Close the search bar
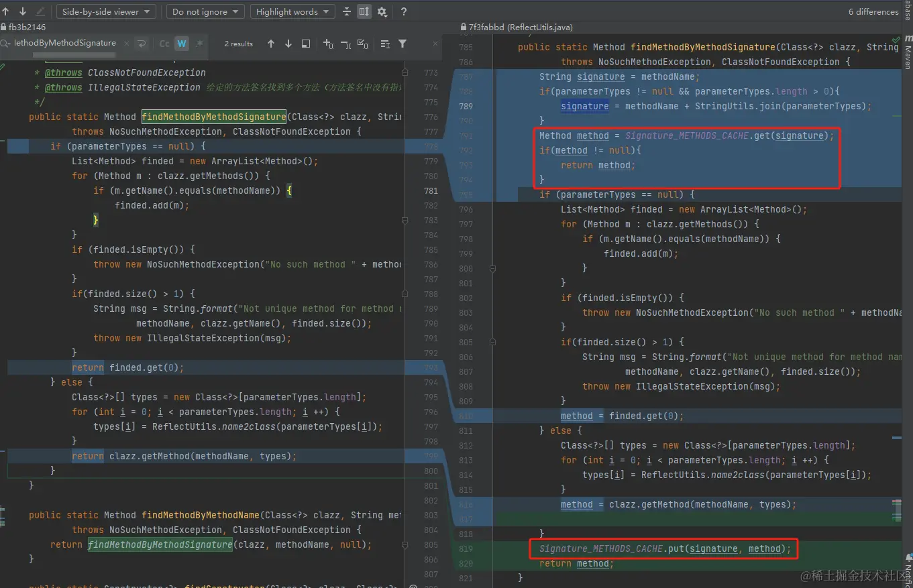 pos(435,44)
